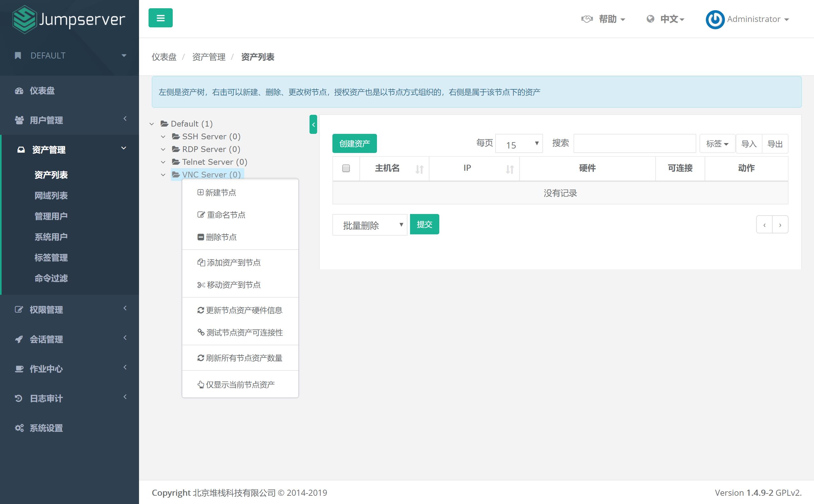This screenshot has height=504, width=814.
Task: Open 标签管理 in sidebar
Action: click(x=51, y=258)
